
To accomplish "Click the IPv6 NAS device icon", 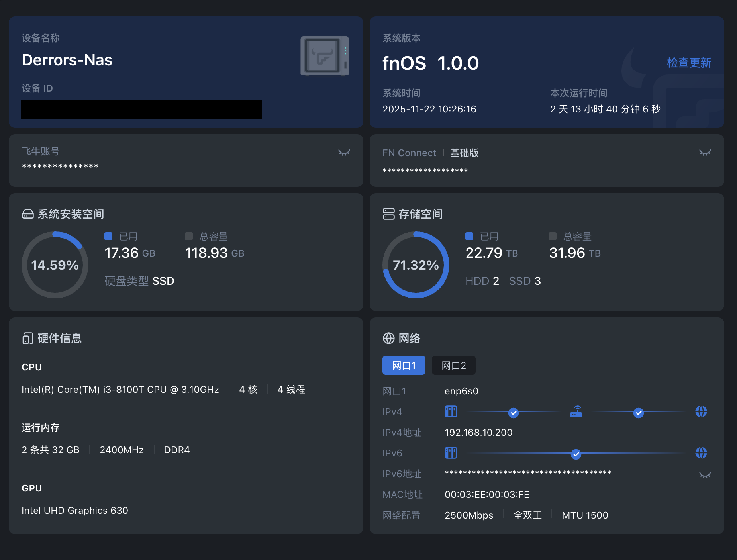I will point(451,453).
